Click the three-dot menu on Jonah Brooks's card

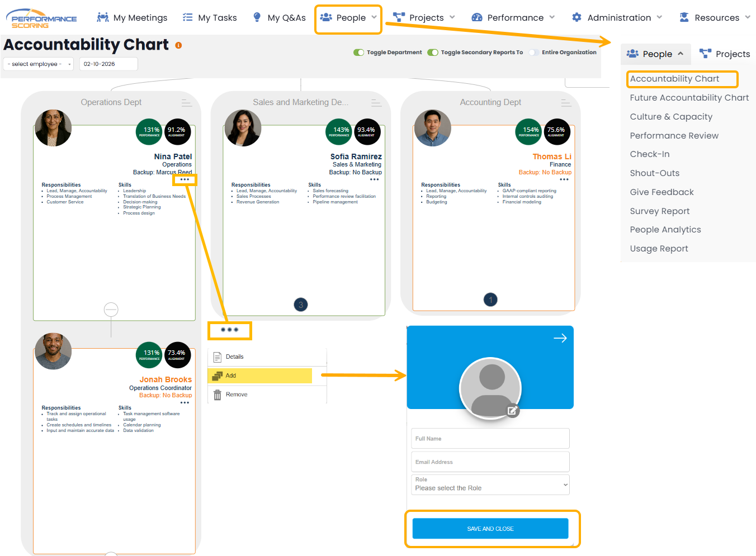point(185,402)
